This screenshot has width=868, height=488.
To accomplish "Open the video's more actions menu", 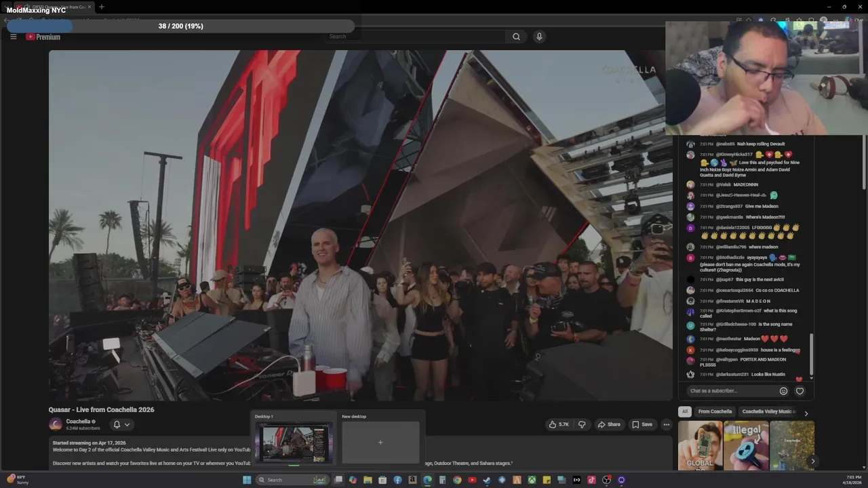I will pyautogui.click(x=667, y=424).
